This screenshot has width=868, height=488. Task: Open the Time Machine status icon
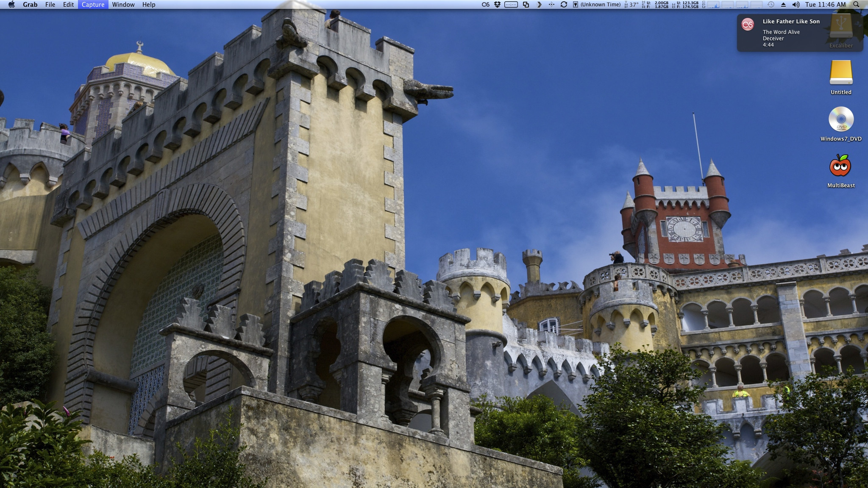coord(771,5)
